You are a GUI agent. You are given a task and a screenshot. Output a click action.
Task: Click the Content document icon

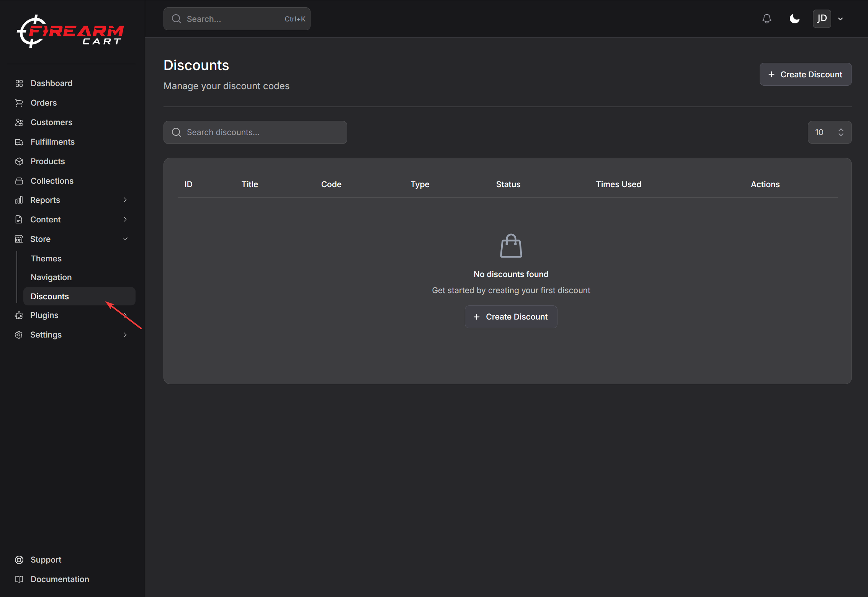pyautogui.click(x=19, y=220)
